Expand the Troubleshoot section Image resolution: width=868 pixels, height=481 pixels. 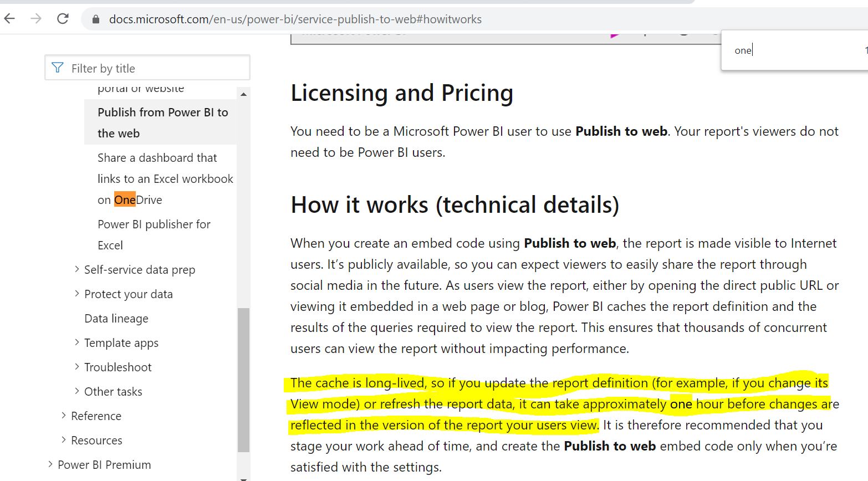click(118, 367)
